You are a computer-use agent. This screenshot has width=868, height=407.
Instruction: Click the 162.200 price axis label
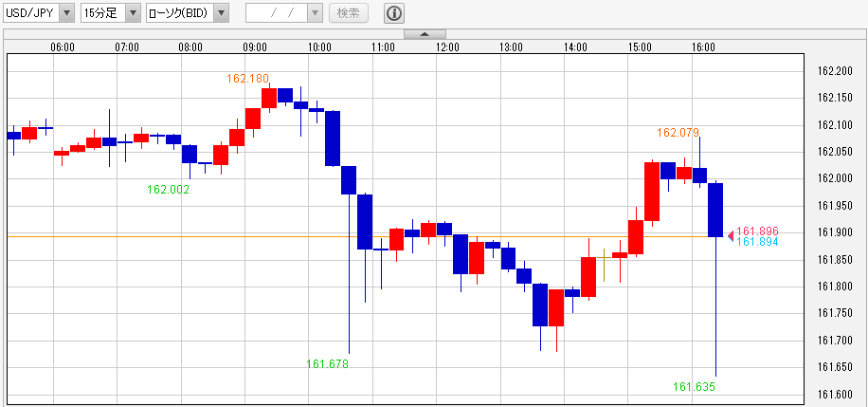(x=836, y=71)
